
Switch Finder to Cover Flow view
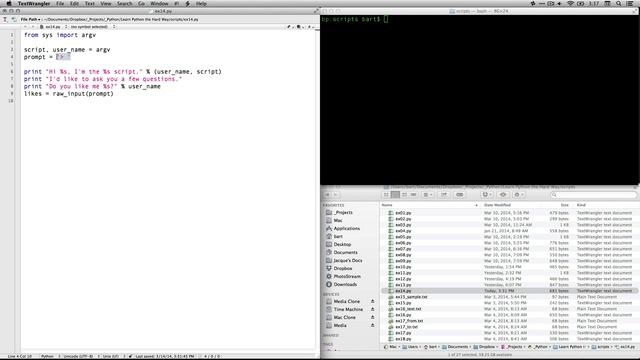413,195
